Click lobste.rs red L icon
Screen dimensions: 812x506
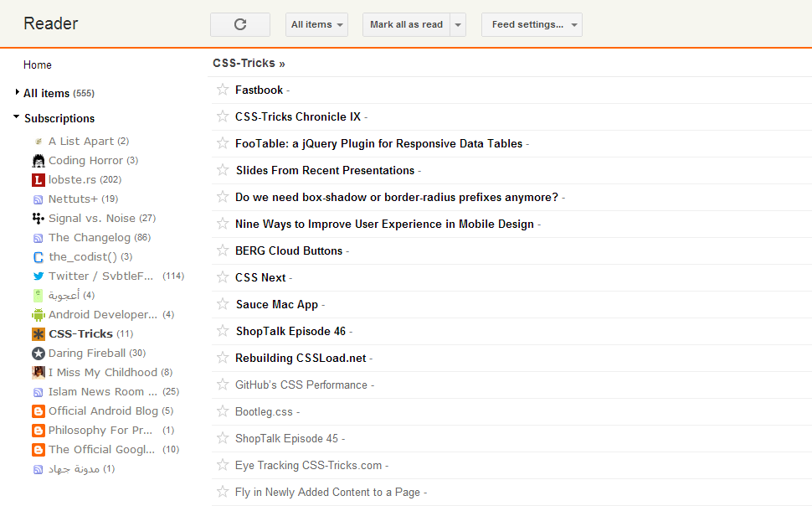[39, 180]
